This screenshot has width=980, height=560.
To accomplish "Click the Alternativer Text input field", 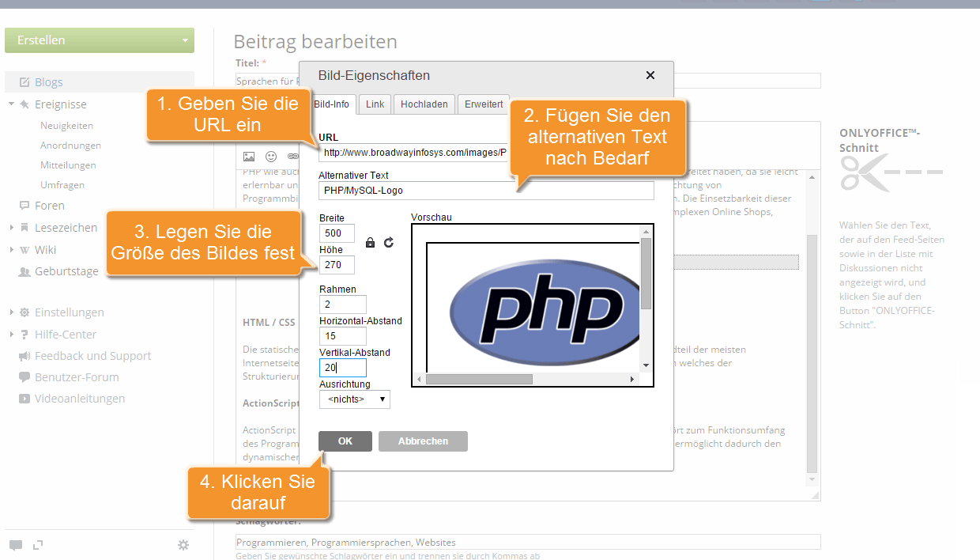I will pyautogui.click(x=487, y=191).
